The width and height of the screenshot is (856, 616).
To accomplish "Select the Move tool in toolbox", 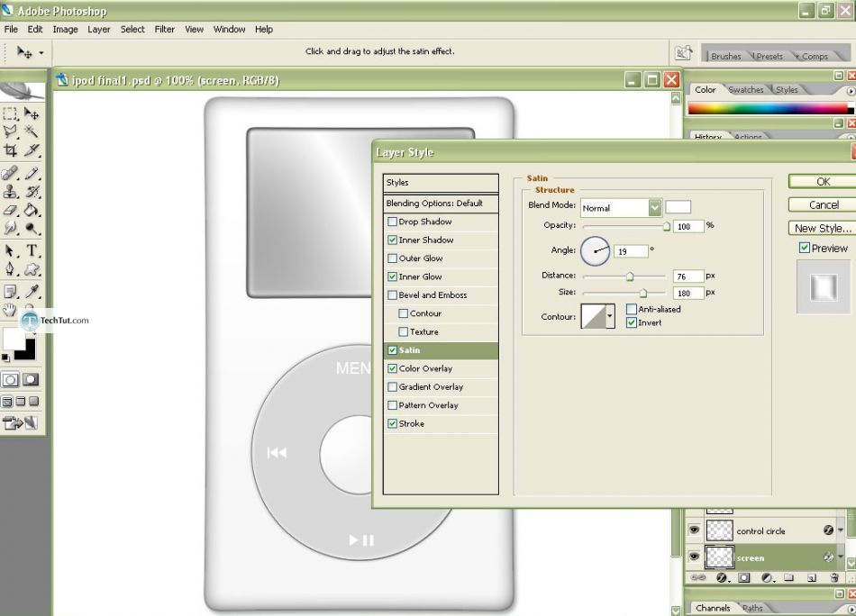I will [x=32, y=114].
